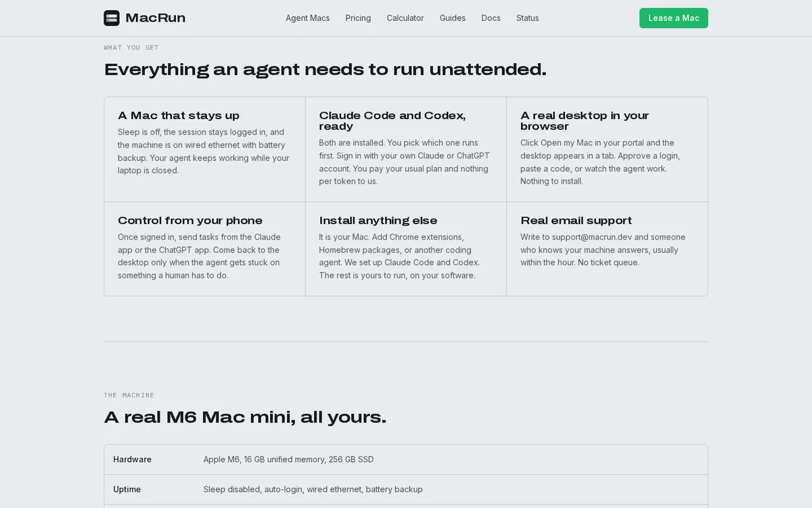Click the 'Sleep is off' card description

(204, 151)
